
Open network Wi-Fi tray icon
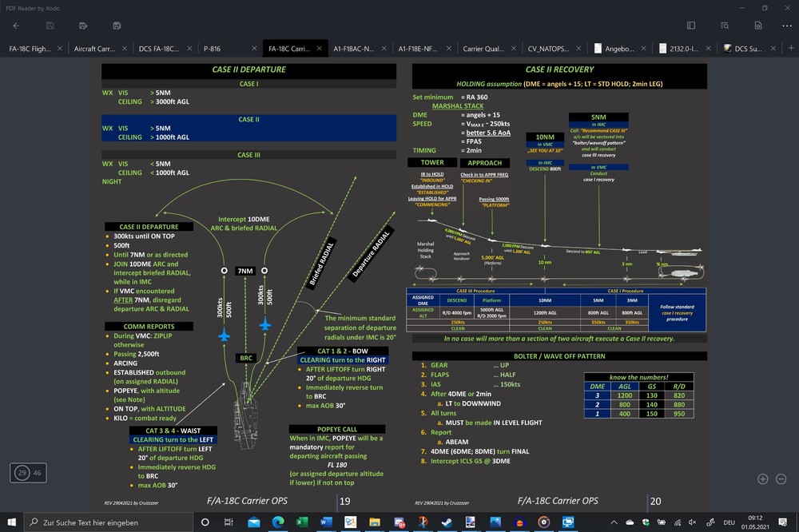[x=678, y=522]
